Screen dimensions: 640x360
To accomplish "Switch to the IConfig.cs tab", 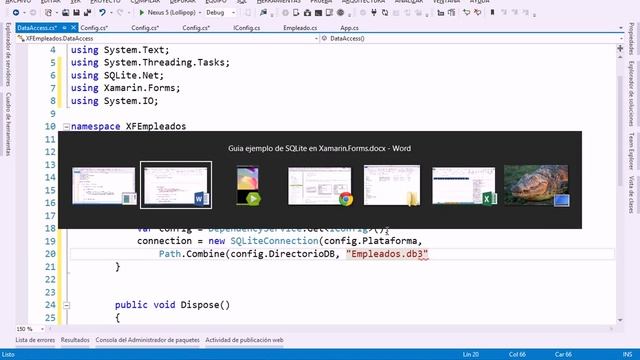I will (247, 28).
